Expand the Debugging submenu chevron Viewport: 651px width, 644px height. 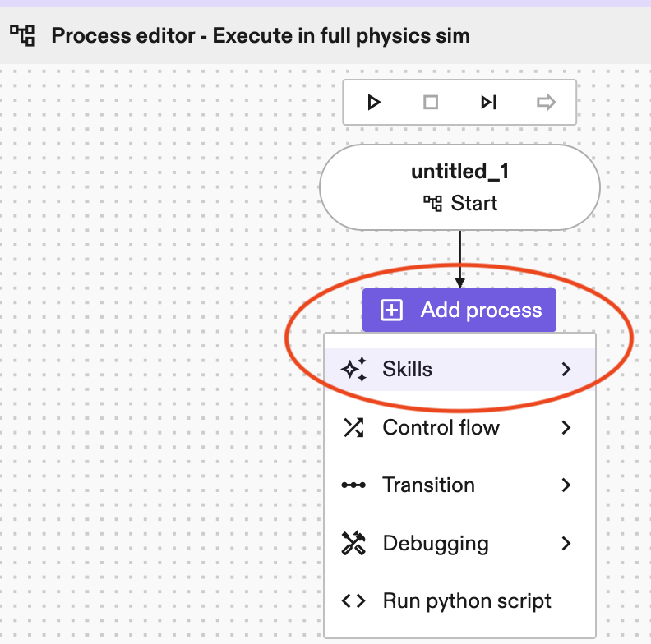tap(566, 544)
